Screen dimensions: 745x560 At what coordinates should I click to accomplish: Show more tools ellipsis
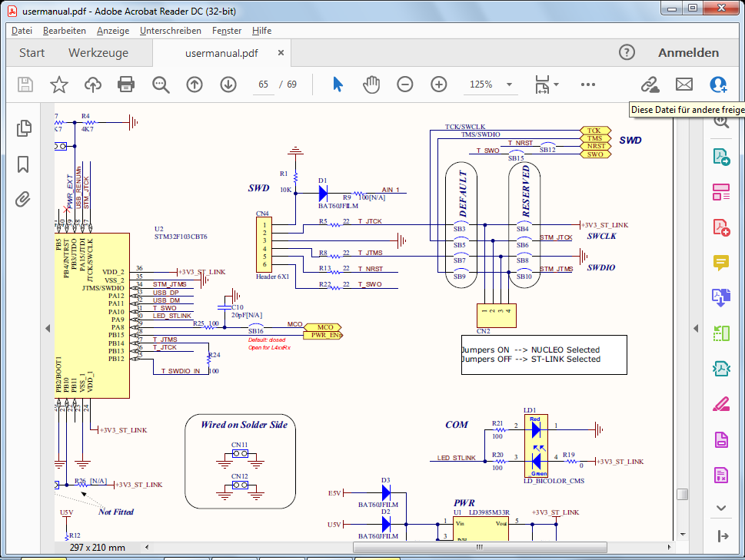pos(587,84)
